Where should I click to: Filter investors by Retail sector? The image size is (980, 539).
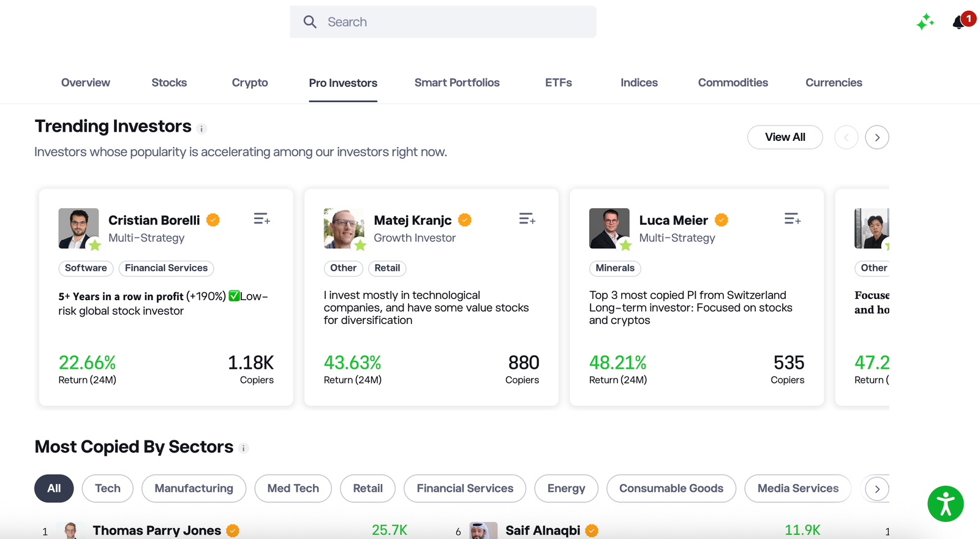point(367,488)
